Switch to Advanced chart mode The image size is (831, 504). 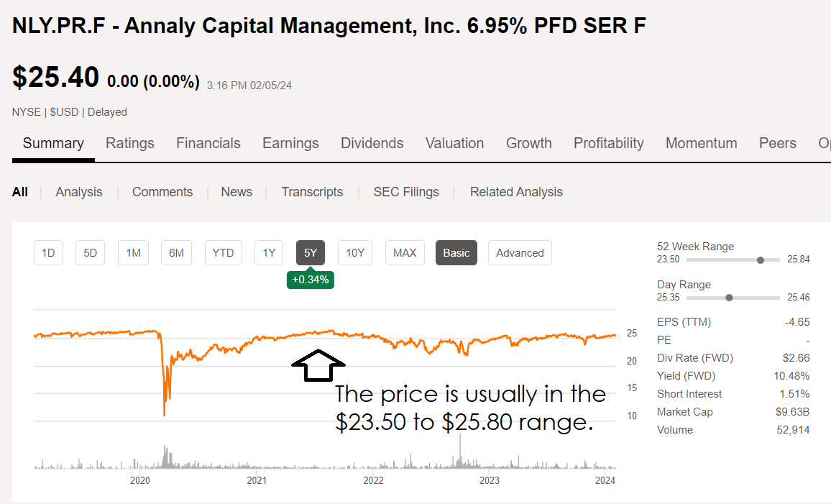pyautogui.click(x=520, y=253)
